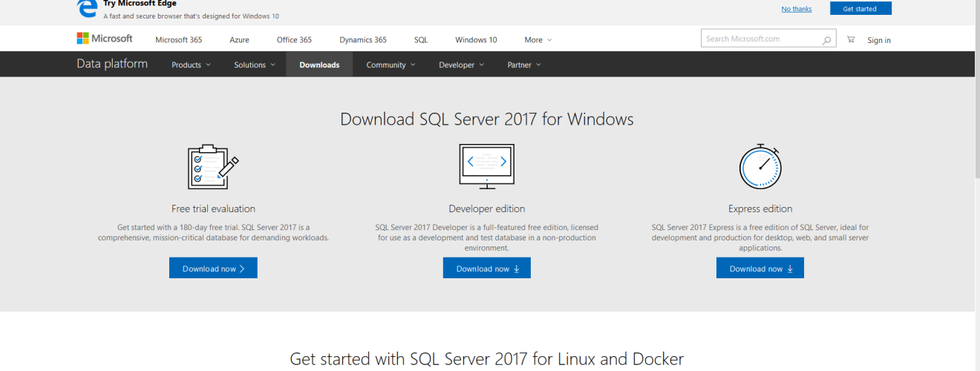Click the Microsoft logo
Image resolution: width=980 pixels, height=371 pixels.
[105, 39]
